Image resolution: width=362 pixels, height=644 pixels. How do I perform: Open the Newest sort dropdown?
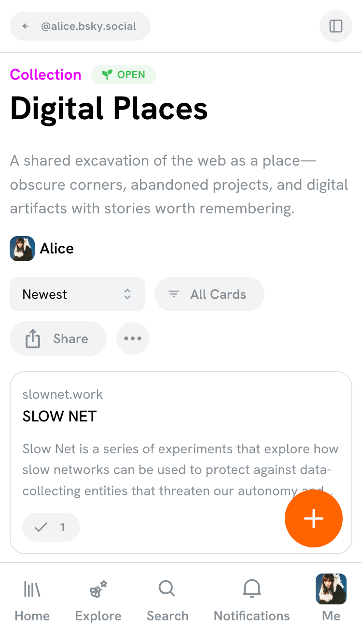tap(77, 294)
